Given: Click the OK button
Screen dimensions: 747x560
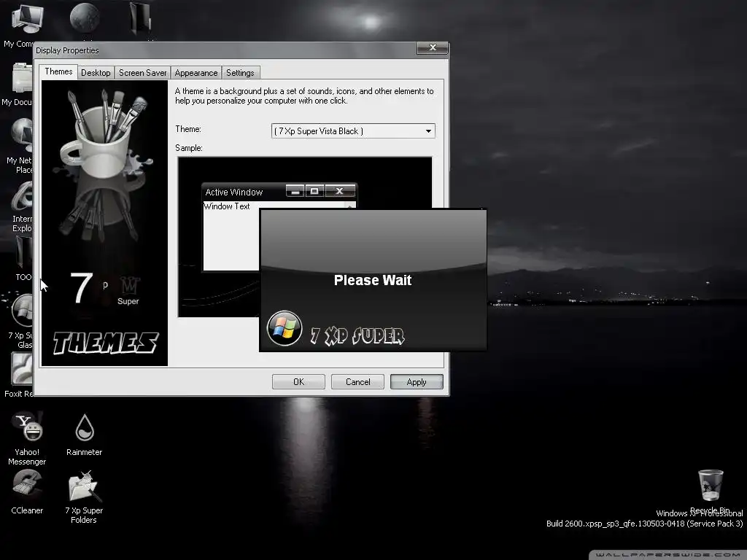Looking at the screenshot, I should (298, 382).
